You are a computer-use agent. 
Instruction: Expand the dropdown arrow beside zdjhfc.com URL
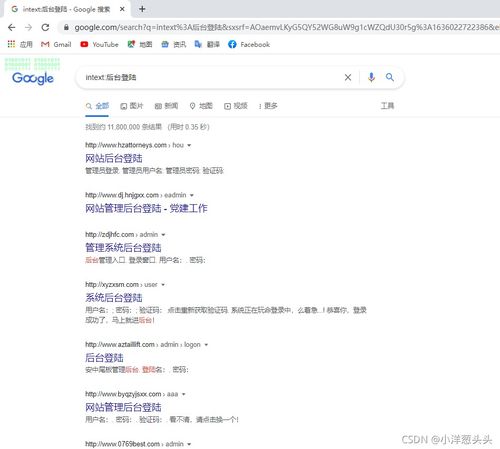pos(163,235)
